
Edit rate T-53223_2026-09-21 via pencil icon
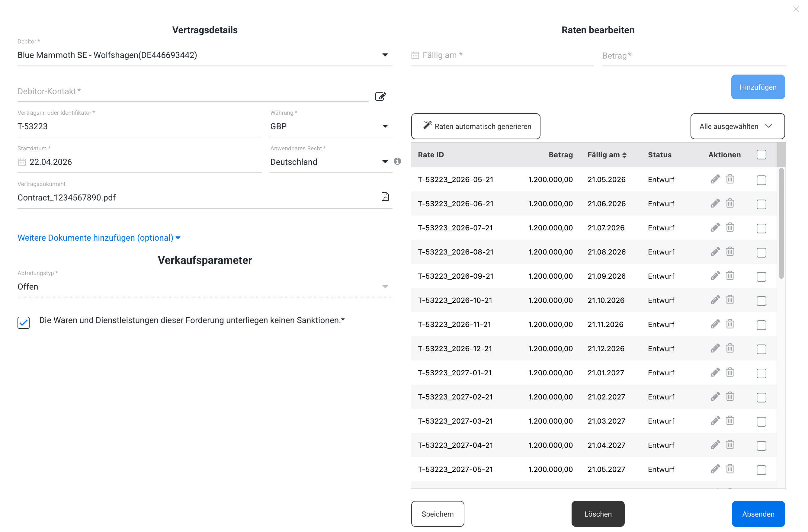[715, 276]
